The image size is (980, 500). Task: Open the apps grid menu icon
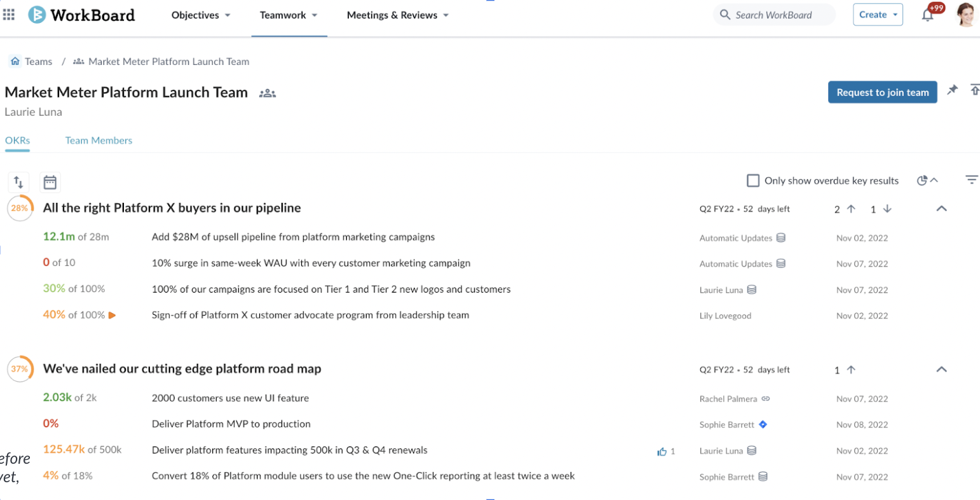coord(9,14)
